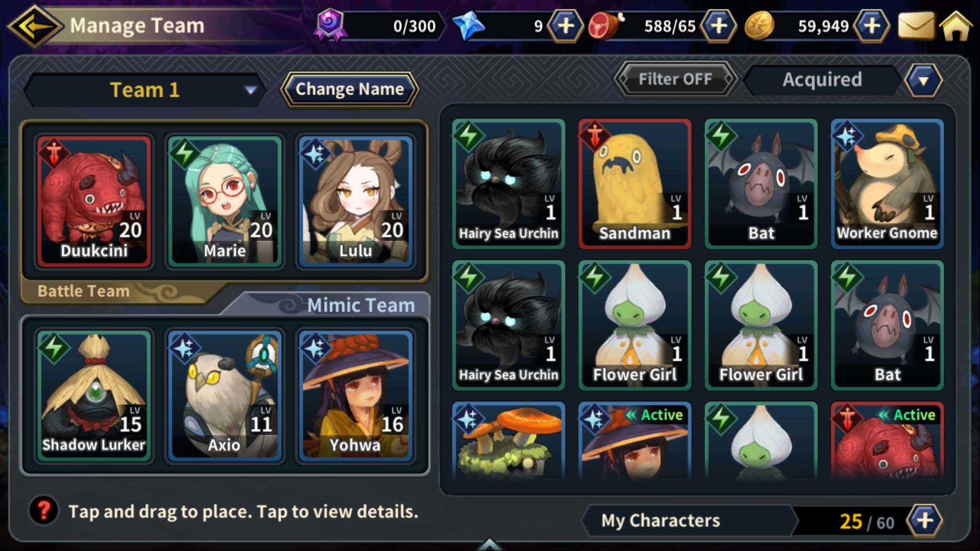
Task: Tap the purple medal currency icon
Action: 330,24
